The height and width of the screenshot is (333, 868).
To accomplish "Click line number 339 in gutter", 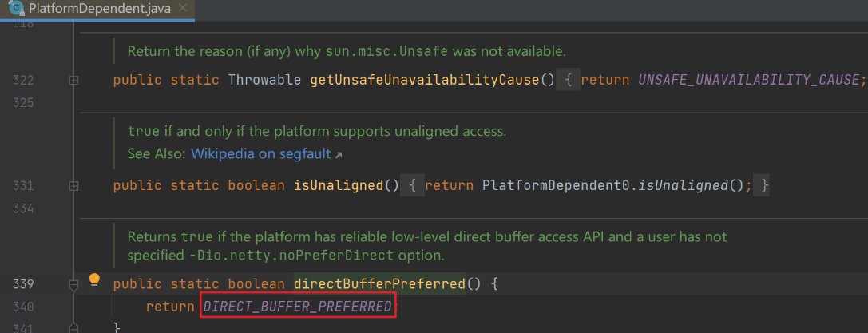I will [x=22, y=283].
